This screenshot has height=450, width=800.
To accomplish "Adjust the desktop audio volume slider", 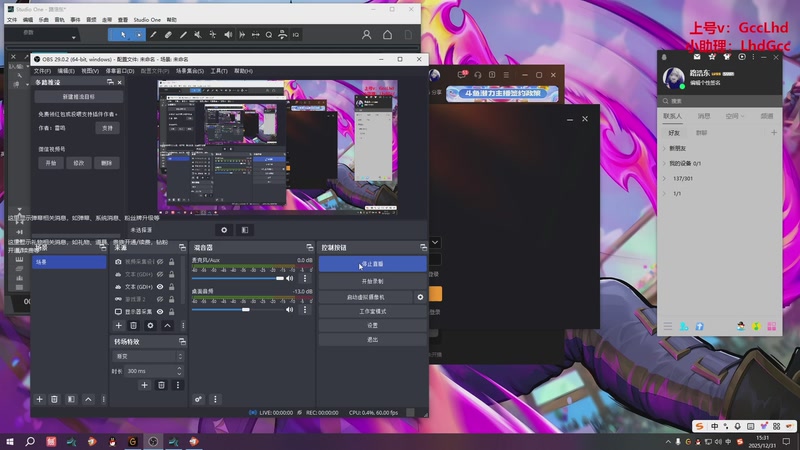I will 246,309.
